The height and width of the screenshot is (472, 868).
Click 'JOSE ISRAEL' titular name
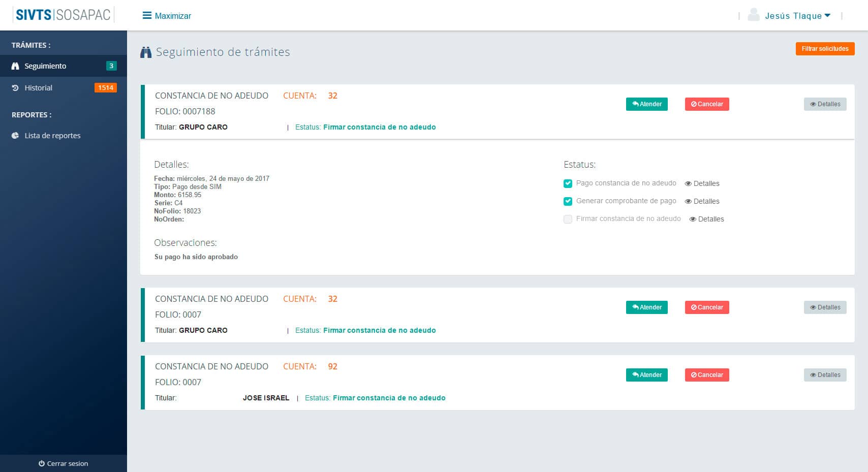click(x=266, y=398)
